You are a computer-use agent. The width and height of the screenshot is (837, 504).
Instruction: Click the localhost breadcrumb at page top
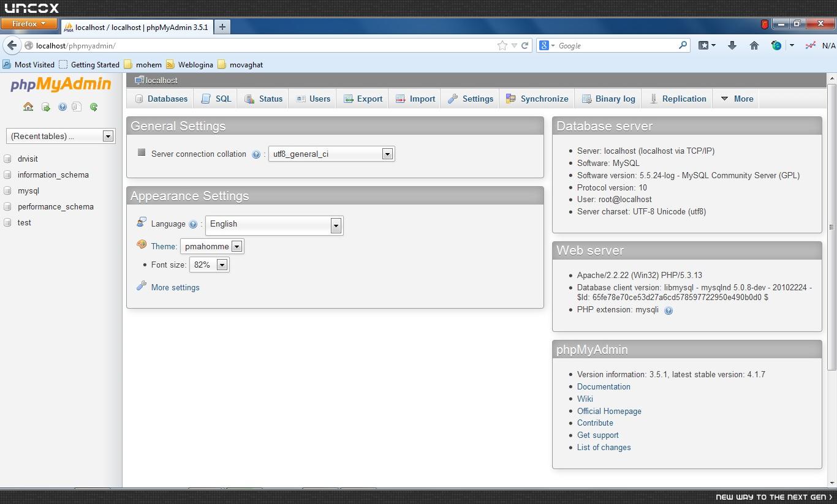coord(161,80)
